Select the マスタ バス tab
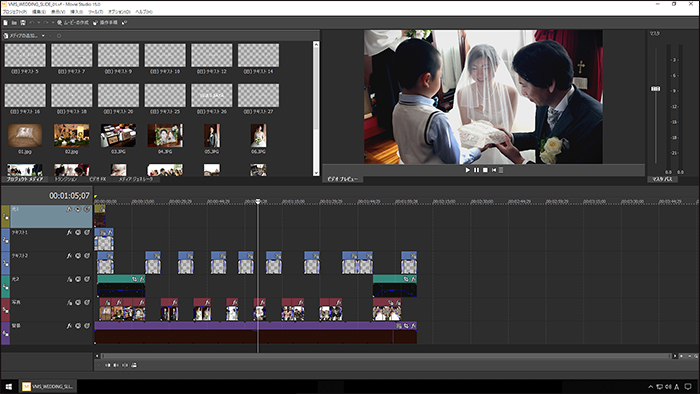The image size is (700, 394). [662, 179]
